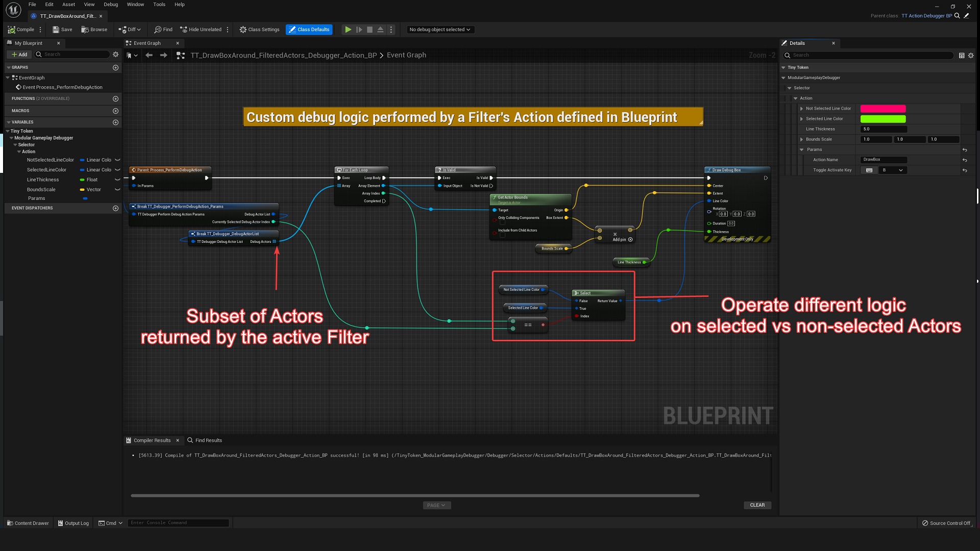Open the Debug menu
980x551 pixels.
tap(110, 4)
